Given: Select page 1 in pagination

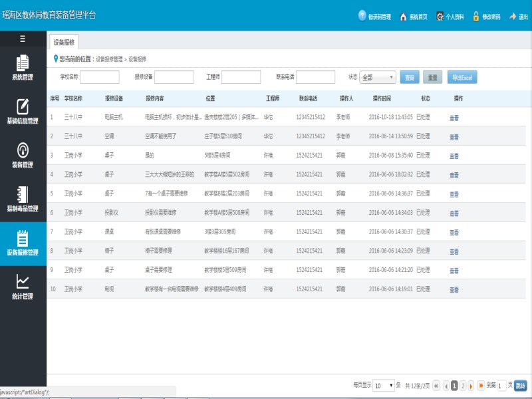Looking at the screenshot, I should [x=454, y=386].
